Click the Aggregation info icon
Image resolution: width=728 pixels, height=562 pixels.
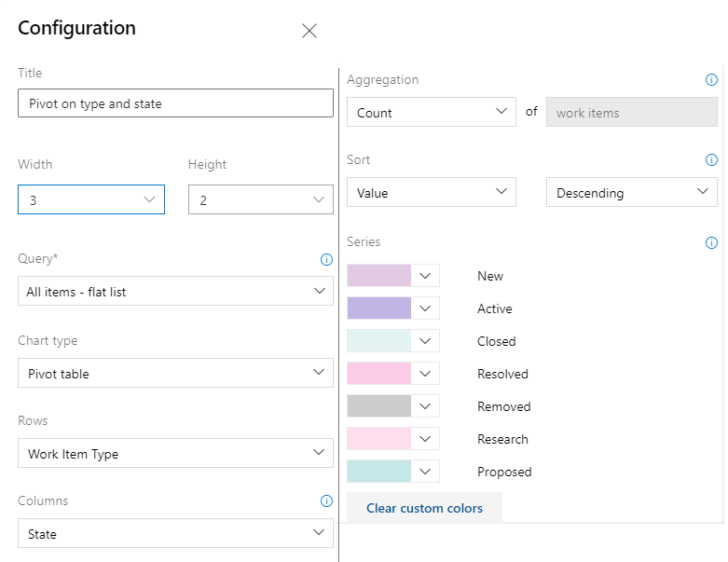coord(711,80)
